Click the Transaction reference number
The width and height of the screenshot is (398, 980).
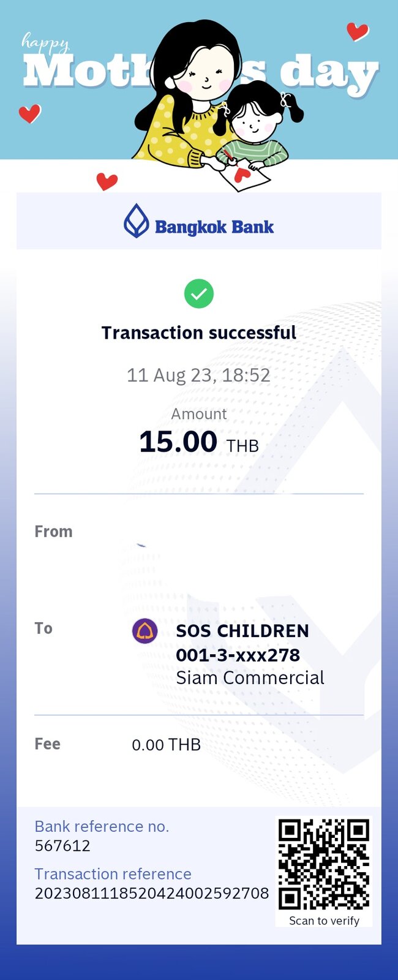pos(152,893)
